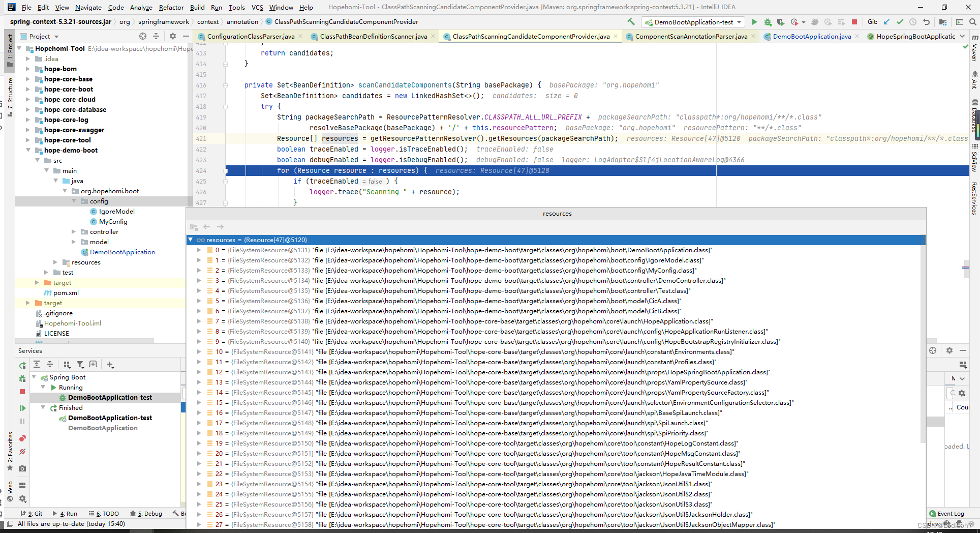Open the 5: Debug tool window

146,514
